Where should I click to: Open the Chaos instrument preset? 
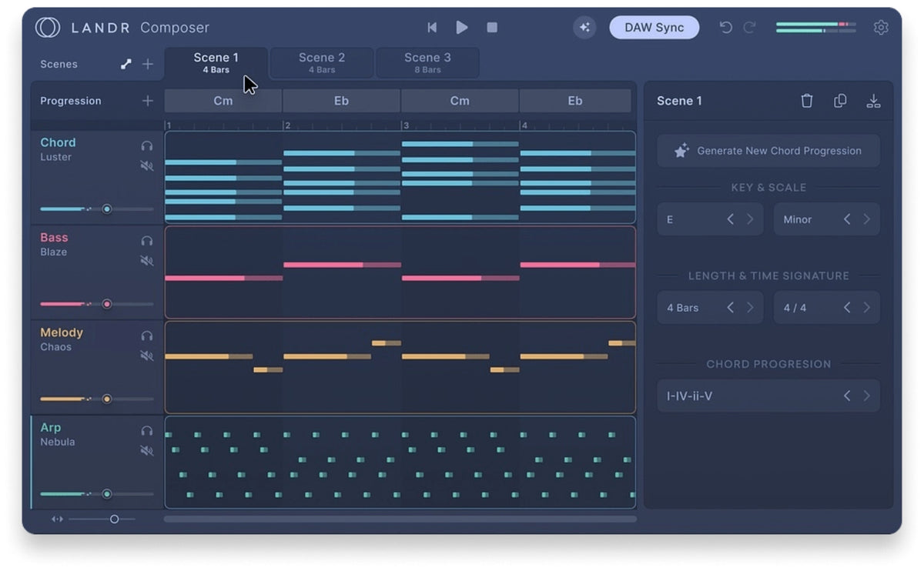click(x=55, y=347)
